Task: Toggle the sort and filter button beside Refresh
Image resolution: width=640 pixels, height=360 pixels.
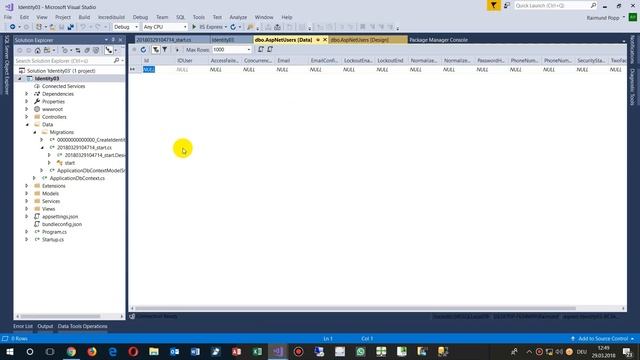Action: (x=156, y=50)
